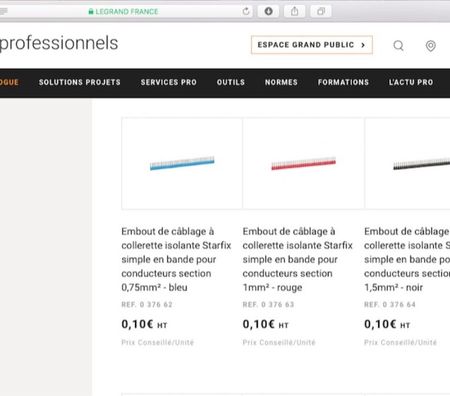Click the reader view icon in address bar
The width and height of the screenshot is (450, 396).
(3, 12)
